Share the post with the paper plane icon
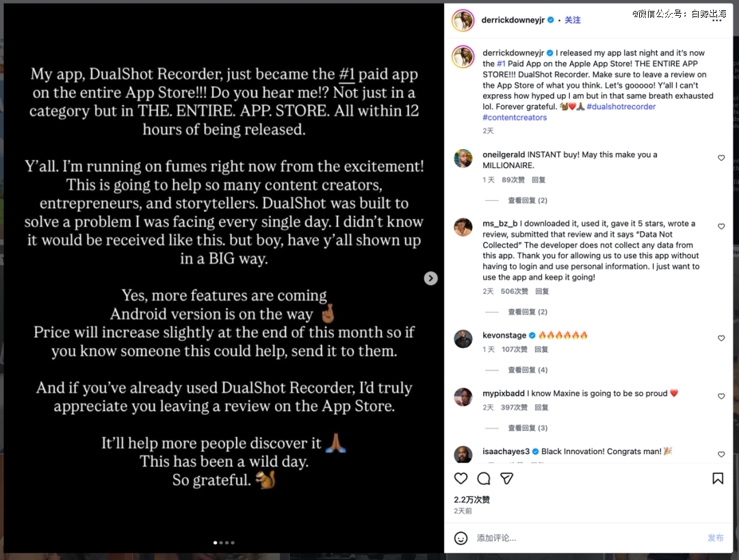 tap(506, 479)
